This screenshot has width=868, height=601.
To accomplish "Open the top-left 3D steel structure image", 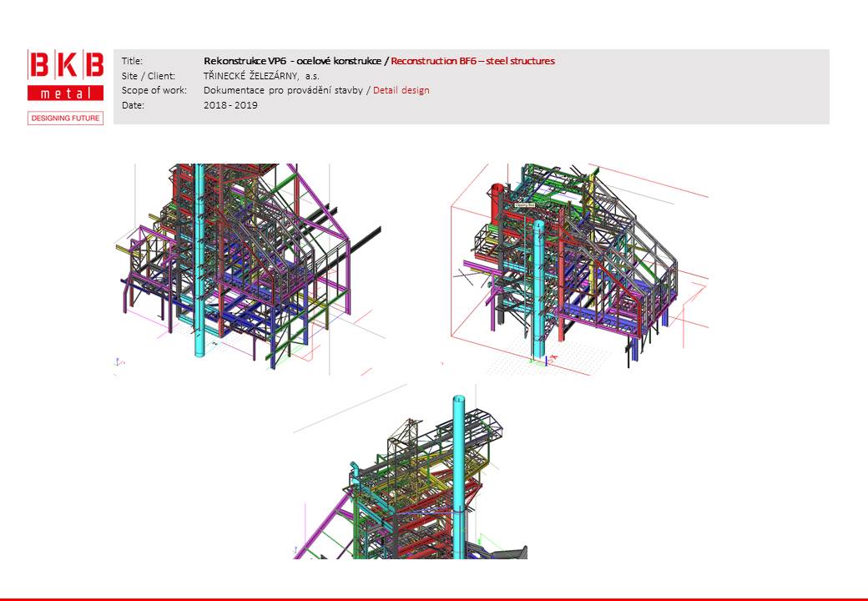I will click(x=249, y=269).
